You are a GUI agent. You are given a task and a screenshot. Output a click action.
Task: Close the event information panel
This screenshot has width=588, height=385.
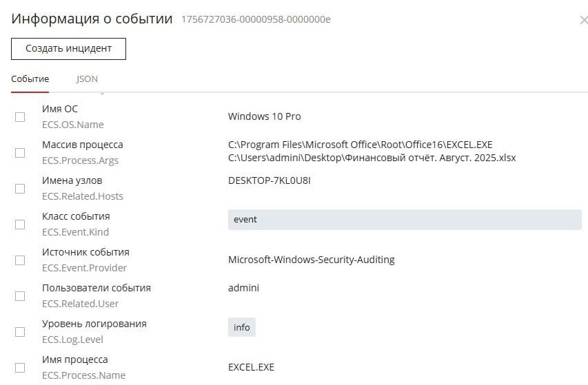point(583,21)
